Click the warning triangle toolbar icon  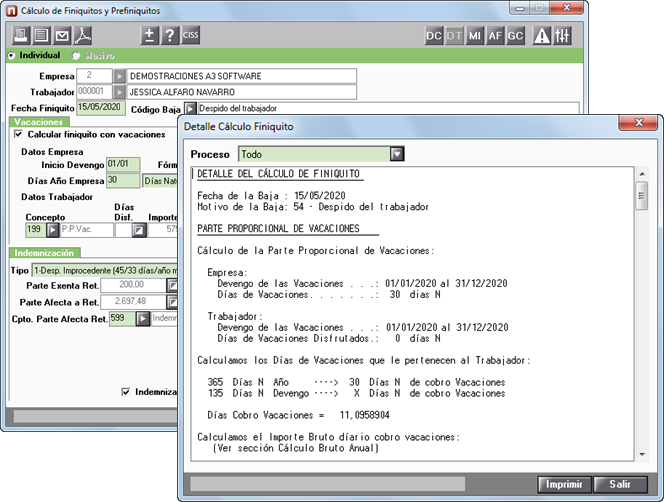(x=542, y=36)
